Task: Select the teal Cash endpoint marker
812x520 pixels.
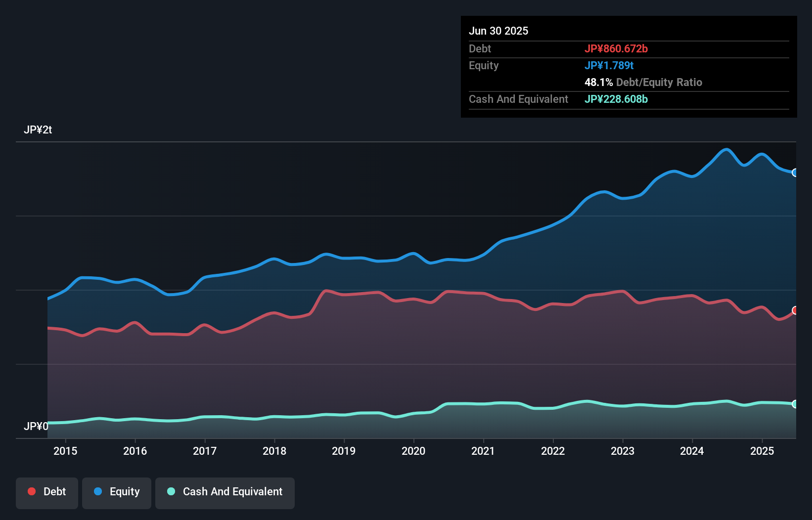Action: point(795,404)
